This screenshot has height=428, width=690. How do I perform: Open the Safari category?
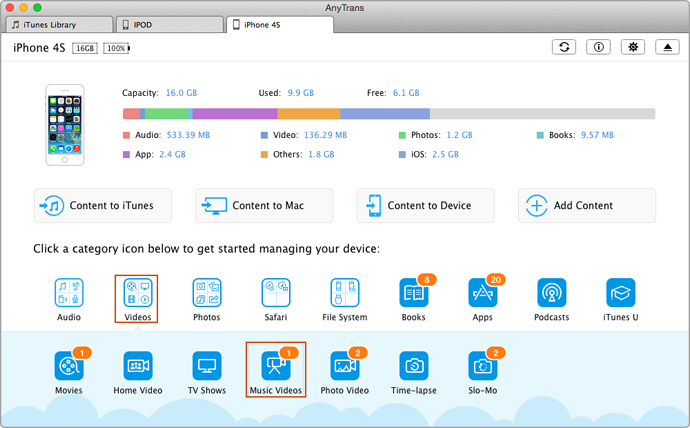tap(276, 298)
